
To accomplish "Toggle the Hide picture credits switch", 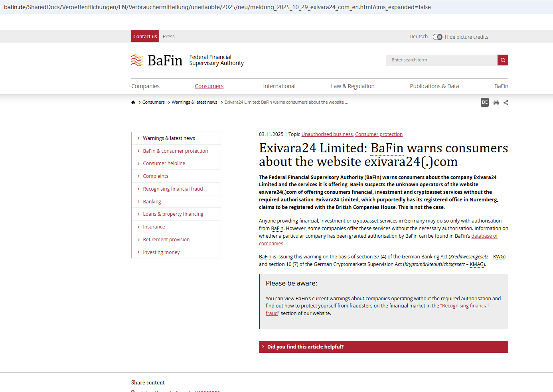I will [438, 37].
